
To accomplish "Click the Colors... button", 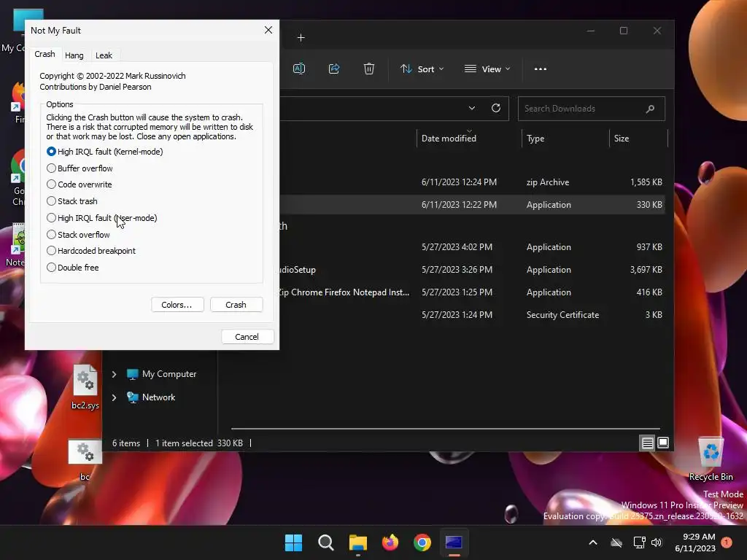I will click(x=177, y=305).
